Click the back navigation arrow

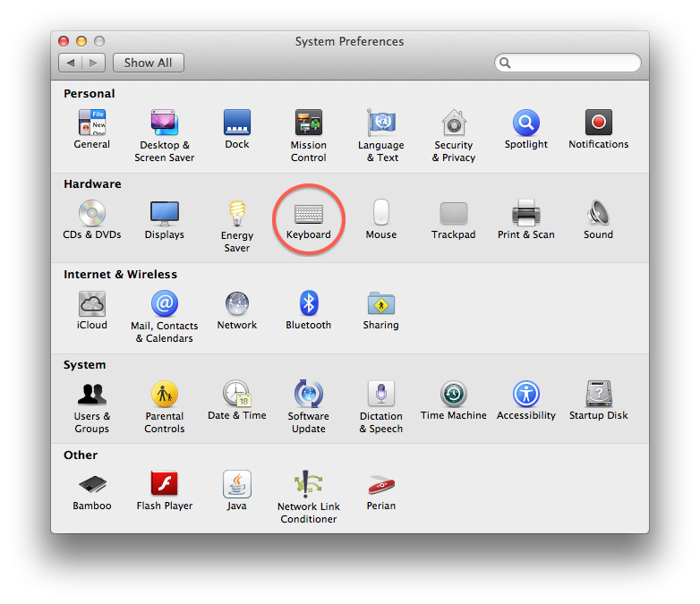[71, 63]
